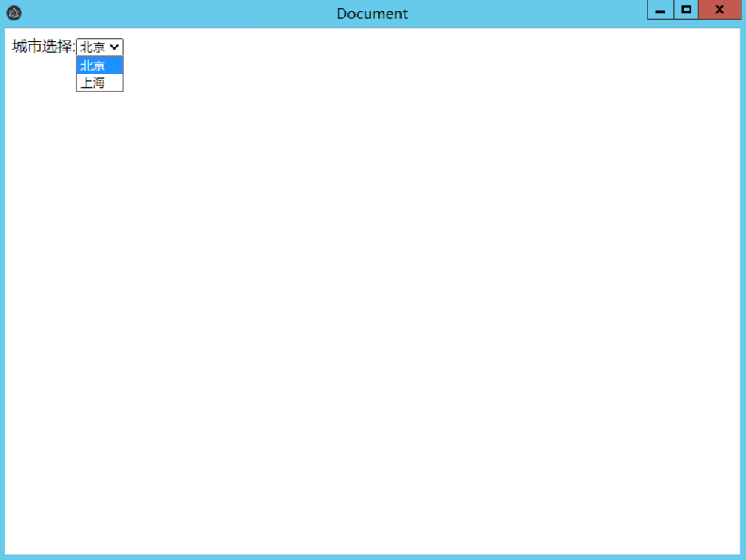The height and width of the screenshot is (560, 746).
Task: Click the Electron app icon in title bar
Action: [14, 13]
